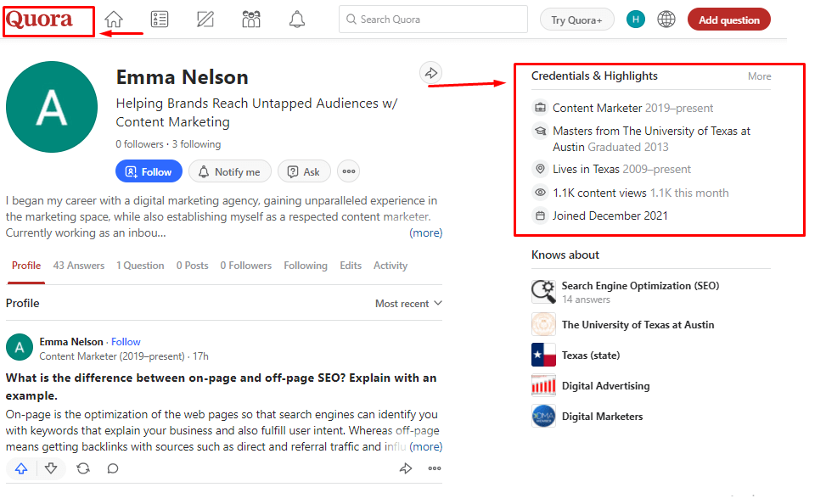
Task: Open the Answer pencil icon
Action: click(x=205, y=20)
